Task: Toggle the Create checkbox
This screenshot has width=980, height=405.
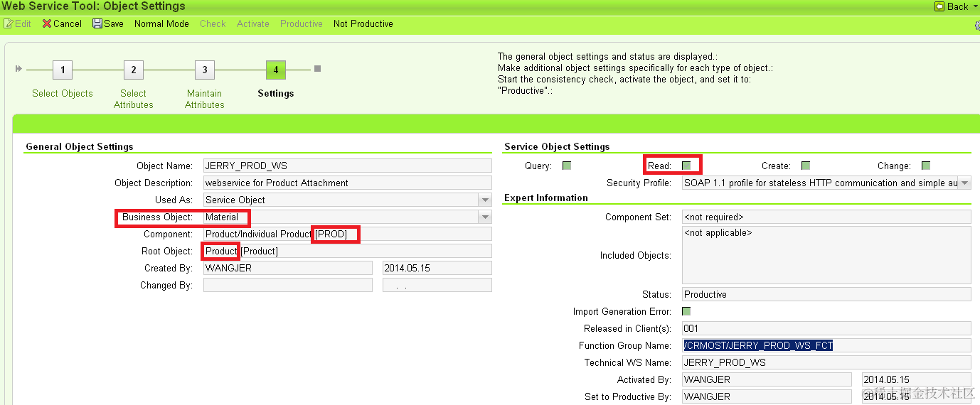Action: click(806, 166)
